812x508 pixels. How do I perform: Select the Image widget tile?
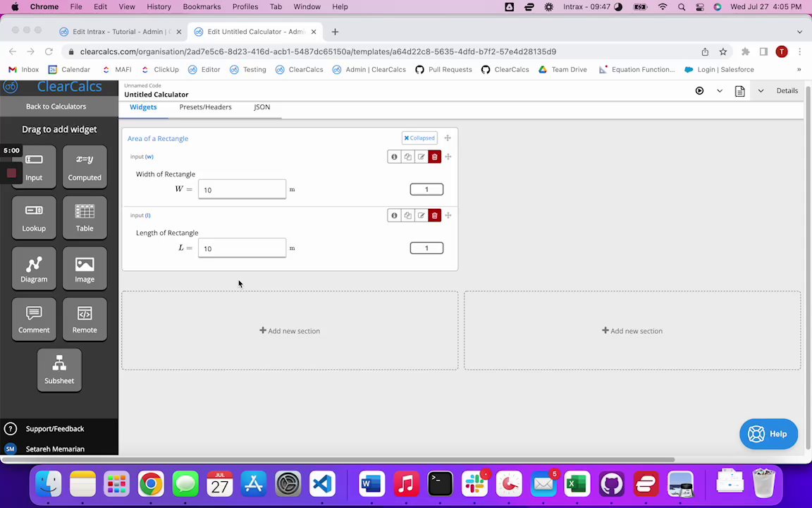click(85, 269)
